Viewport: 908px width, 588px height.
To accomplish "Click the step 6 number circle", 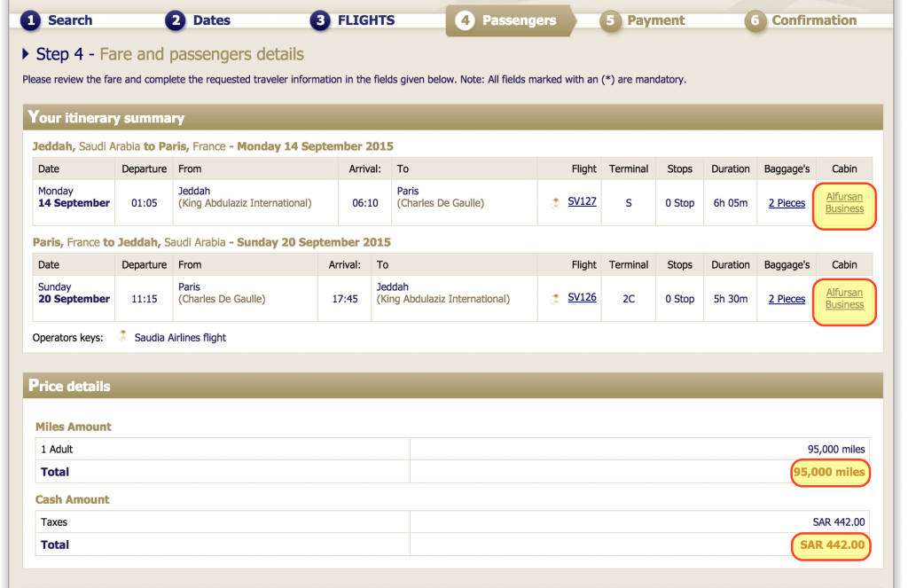I will point(755,20).
